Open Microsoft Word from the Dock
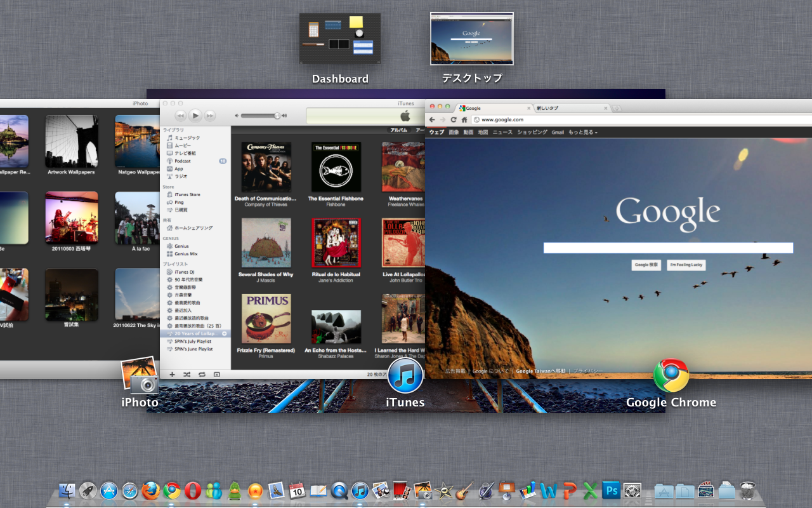Viewport: 812px width, 508px height. click(549, 490)
